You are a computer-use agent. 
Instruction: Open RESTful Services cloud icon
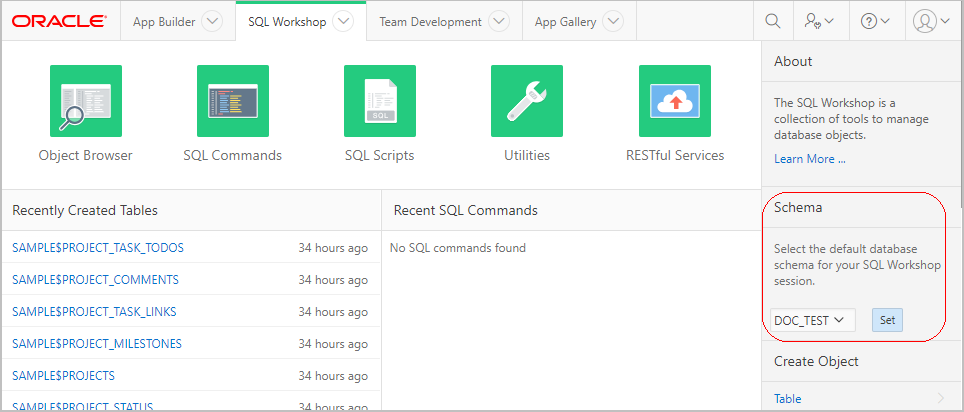[x=674, y=101]
